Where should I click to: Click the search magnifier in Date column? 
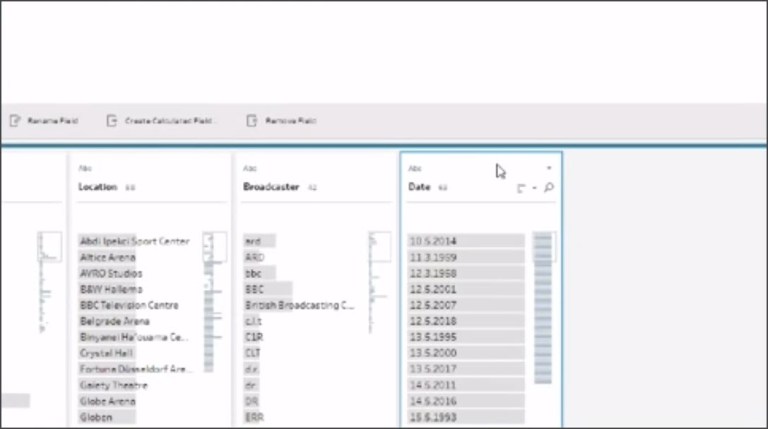pyautogui.click(x=549, y=187)
